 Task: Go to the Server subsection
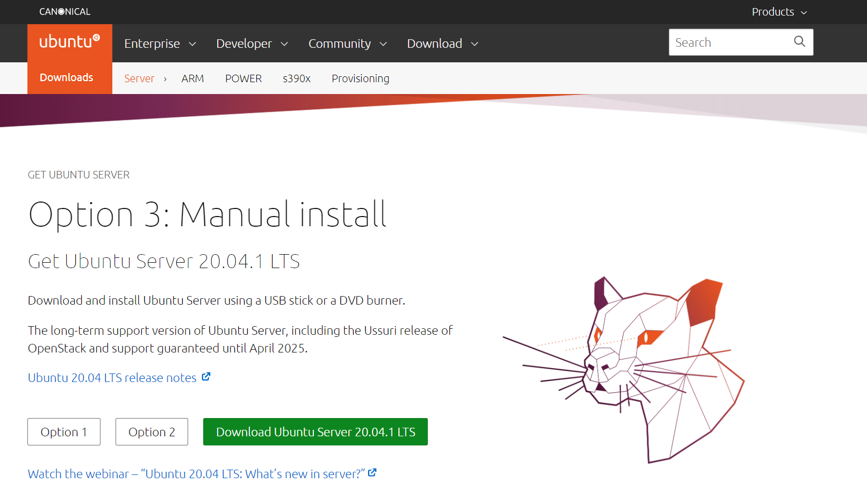pos(139,78)
